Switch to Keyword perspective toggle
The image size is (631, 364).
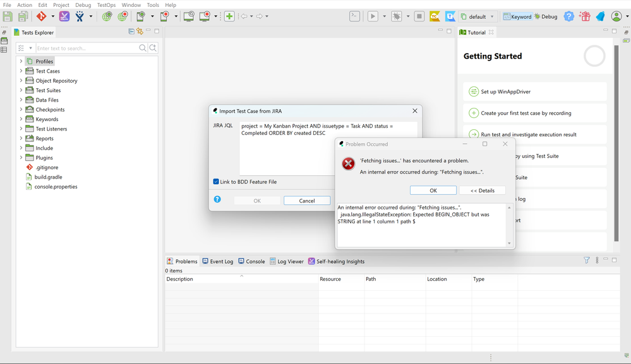[517, 16]
